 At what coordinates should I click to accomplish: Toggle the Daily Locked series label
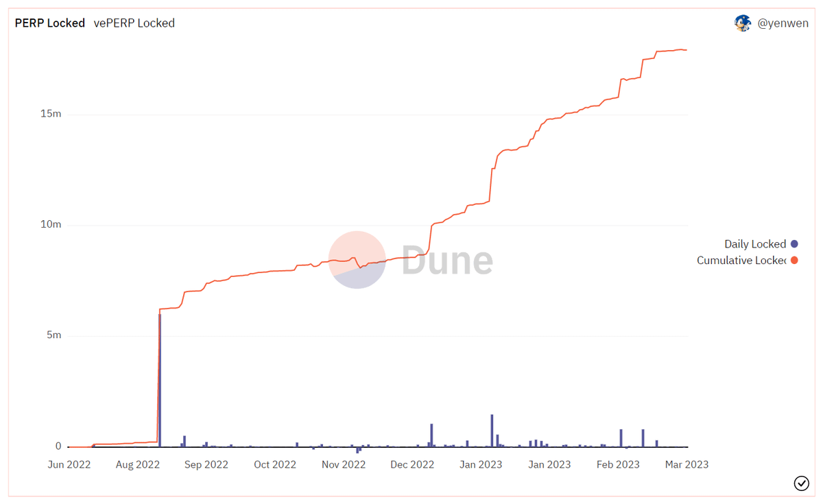pyautogui.click(x=754, y=244)
